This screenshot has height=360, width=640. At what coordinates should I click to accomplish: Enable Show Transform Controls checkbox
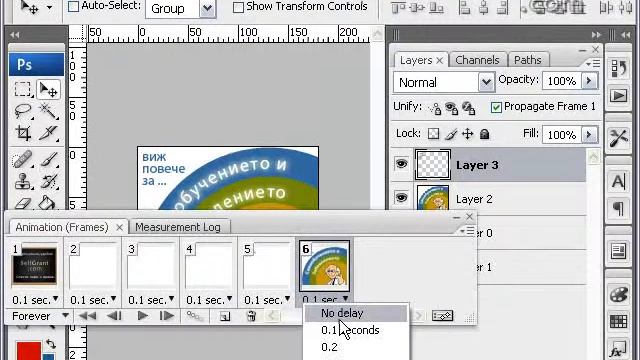click(x=238, y=7)
